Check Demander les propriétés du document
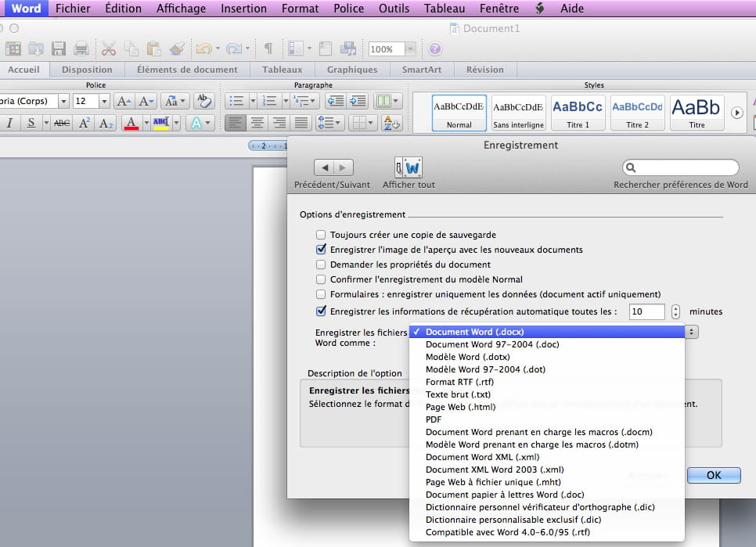756x547 pixels. pos(321,265)
